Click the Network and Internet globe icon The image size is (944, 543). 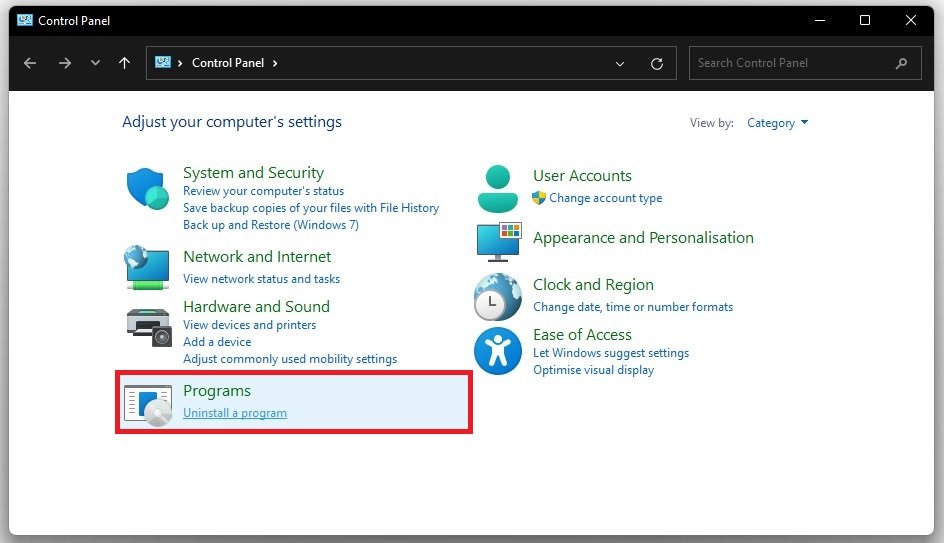coord(147,267)
